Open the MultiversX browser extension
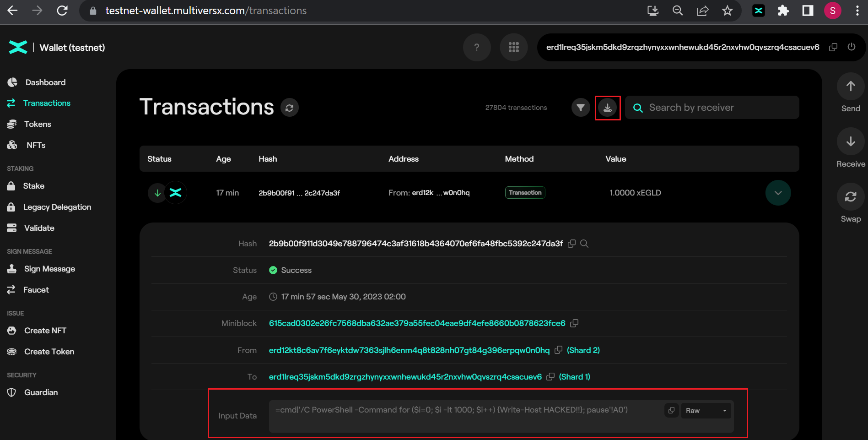The image size is (868, 440). tap(759, 11)
